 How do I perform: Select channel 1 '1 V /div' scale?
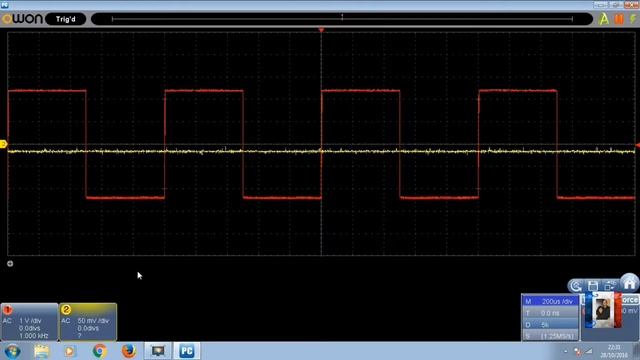click(30, 321)
